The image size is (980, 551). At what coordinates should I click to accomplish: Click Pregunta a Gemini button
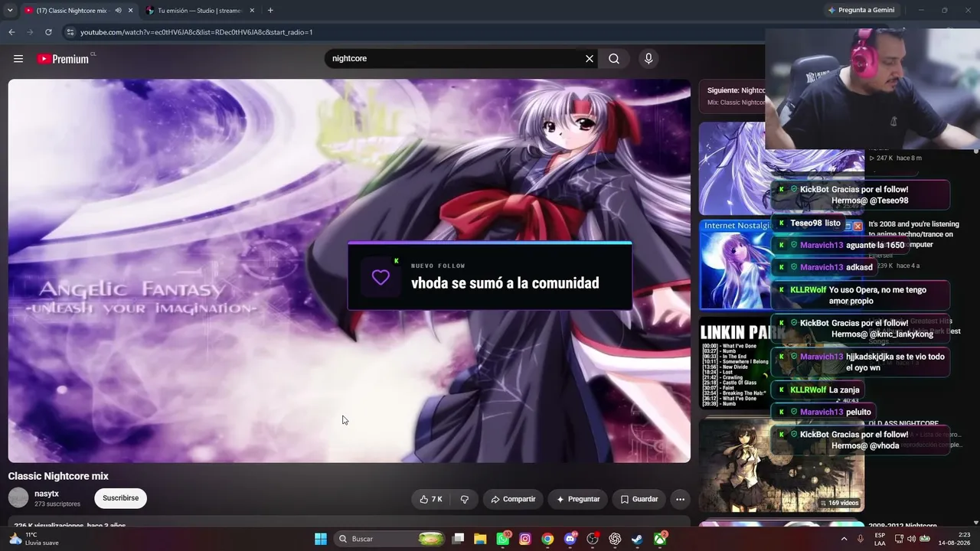point(861,10)
